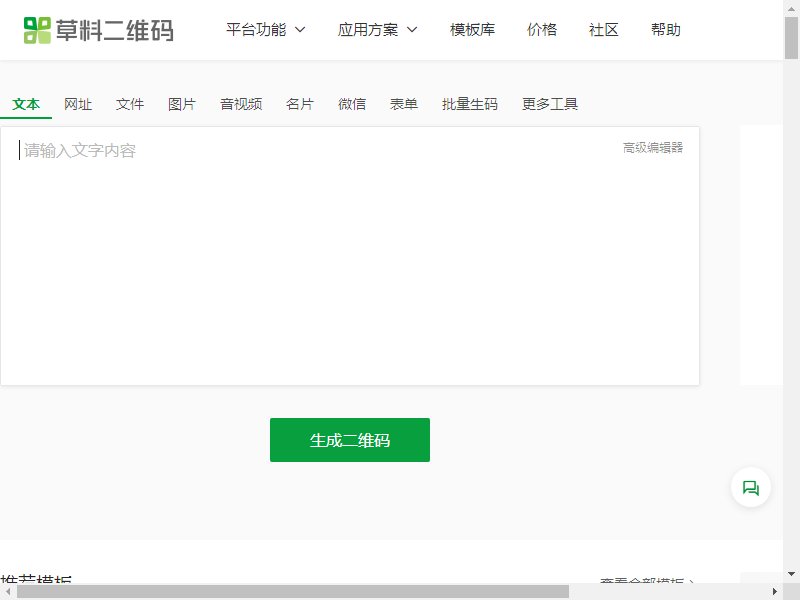Expand the 平台功能 dropdown menu
Screen dimensions: 800x600
tap(265, 30)
